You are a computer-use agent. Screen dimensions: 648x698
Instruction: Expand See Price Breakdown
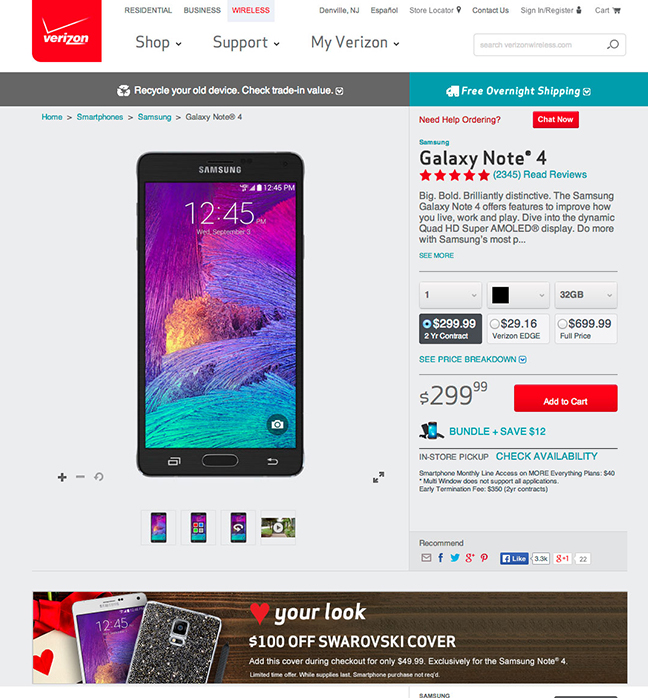(473, 359)
